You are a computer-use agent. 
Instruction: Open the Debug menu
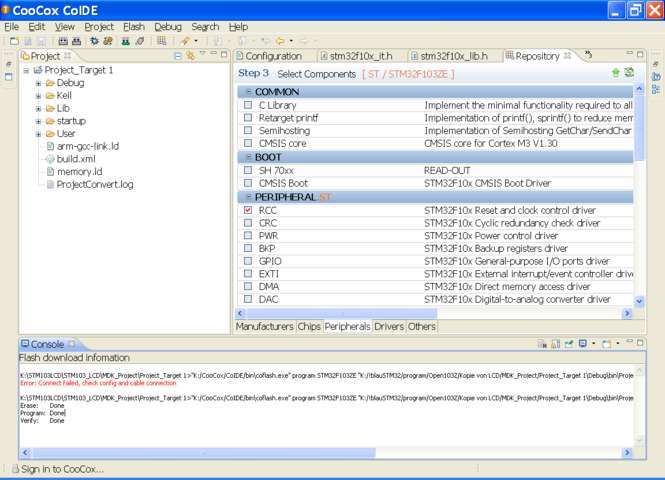(x=168, y=27)
